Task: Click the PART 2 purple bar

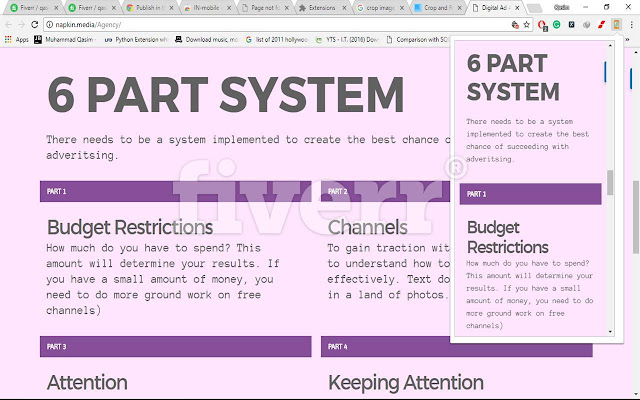Action: [385, 191]
